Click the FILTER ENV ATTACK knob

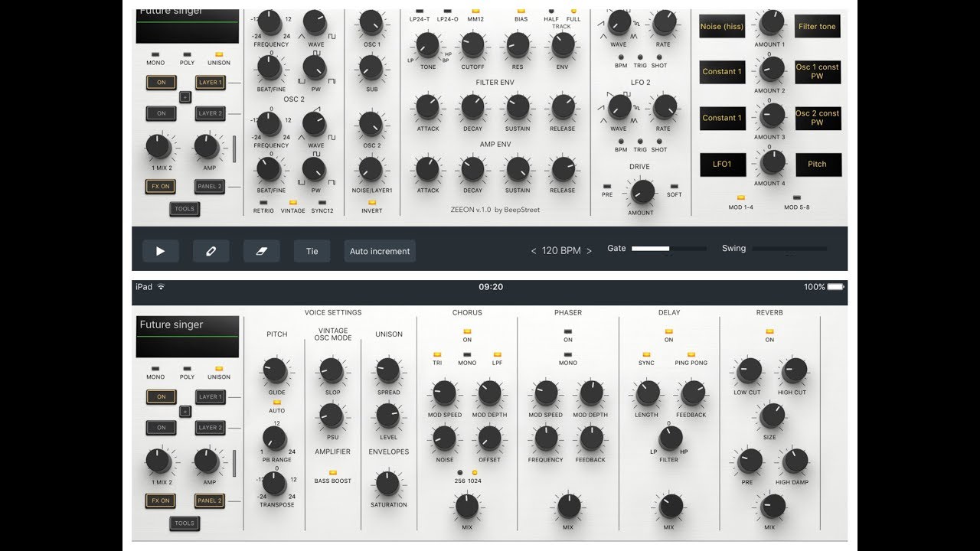[x=427, y=106]
